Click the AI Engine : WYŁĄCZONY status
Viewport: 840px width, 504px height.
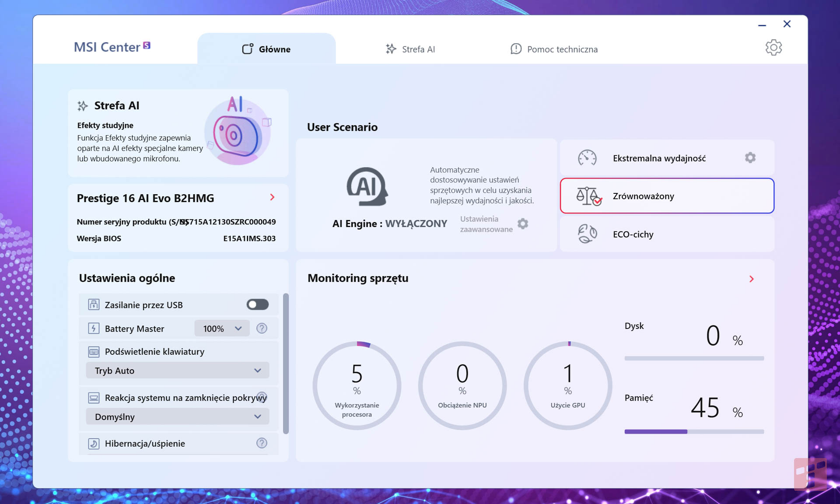pos(390,224)
